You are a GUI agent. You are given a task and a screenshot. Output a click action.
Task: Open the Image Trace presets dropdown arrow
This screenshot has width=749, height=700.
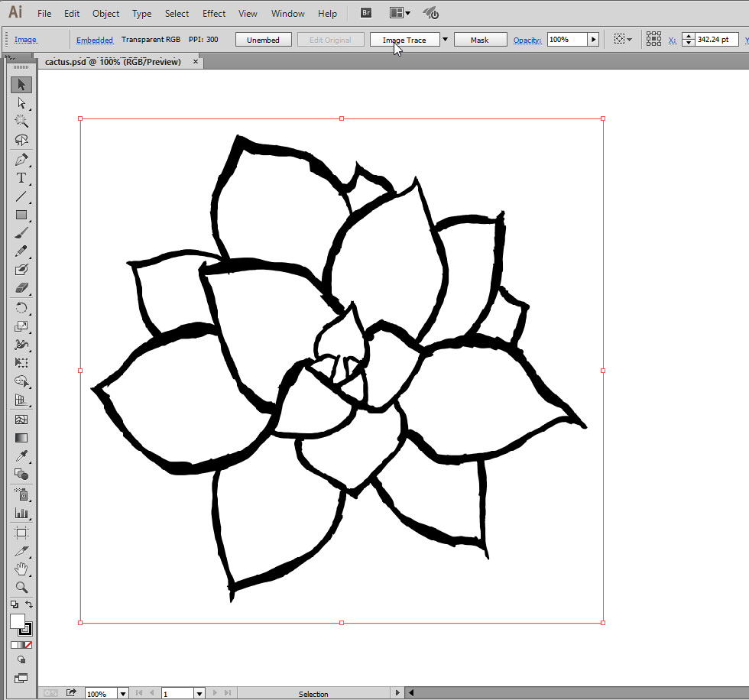445,40
